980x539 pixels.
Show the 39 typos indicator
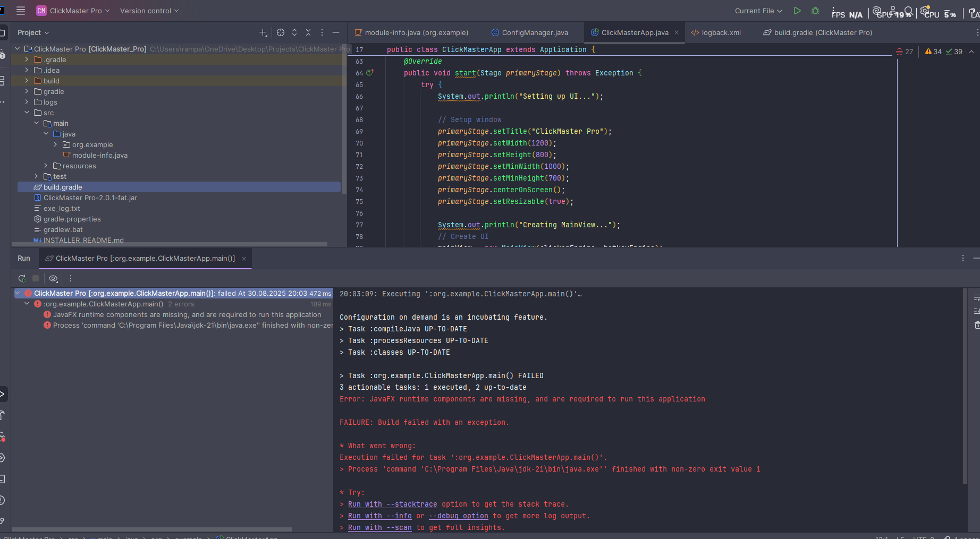[x=954, y=52]
